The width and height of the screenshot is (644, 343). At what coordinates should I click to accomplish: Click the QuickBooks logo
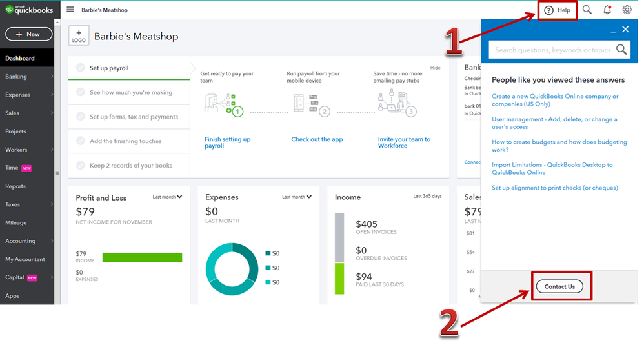(x=29, y=10)
